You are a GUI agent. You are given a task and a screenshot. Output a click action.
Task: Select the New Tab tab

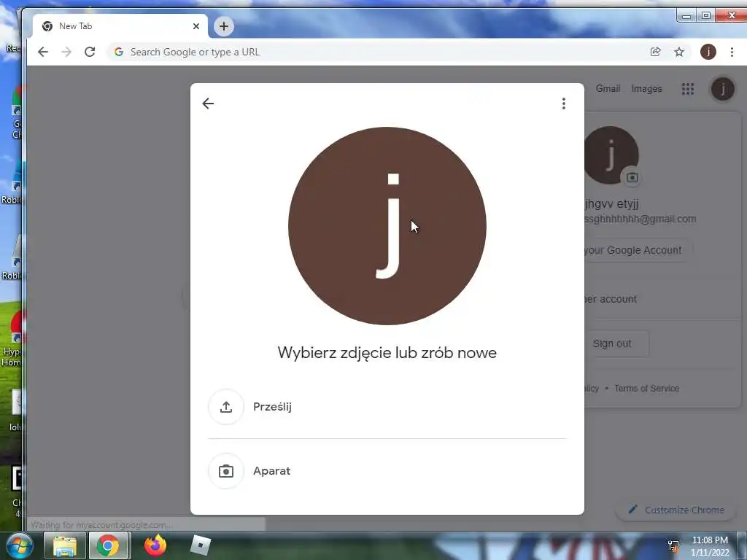pyautogui.click(x=120, y=26)
